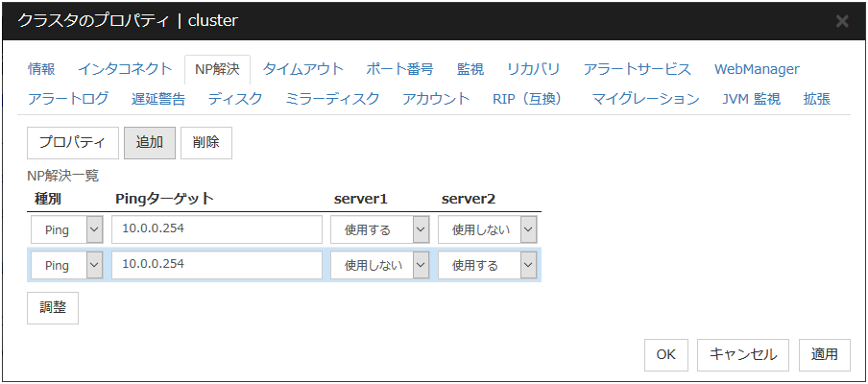868x384 pixels.
Task: Click the 適用 button
Action: (x=824, y=354)
